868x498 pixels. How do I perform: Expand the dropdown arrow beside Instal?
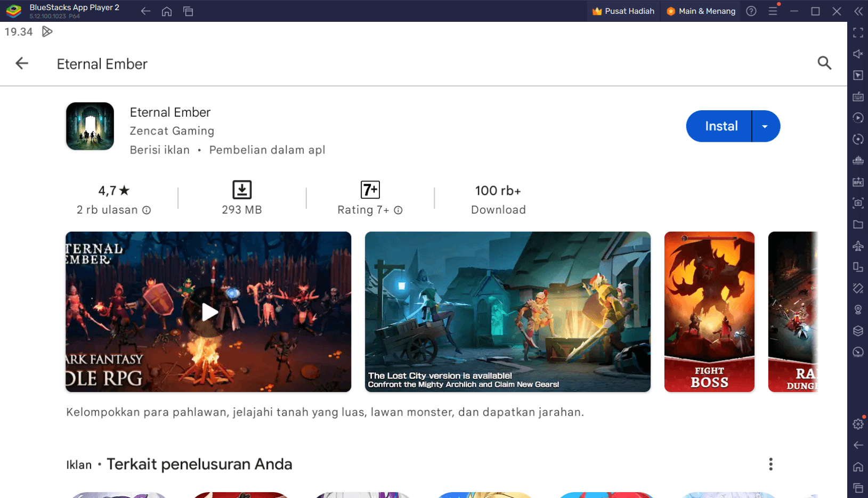[x=765, y=126]
